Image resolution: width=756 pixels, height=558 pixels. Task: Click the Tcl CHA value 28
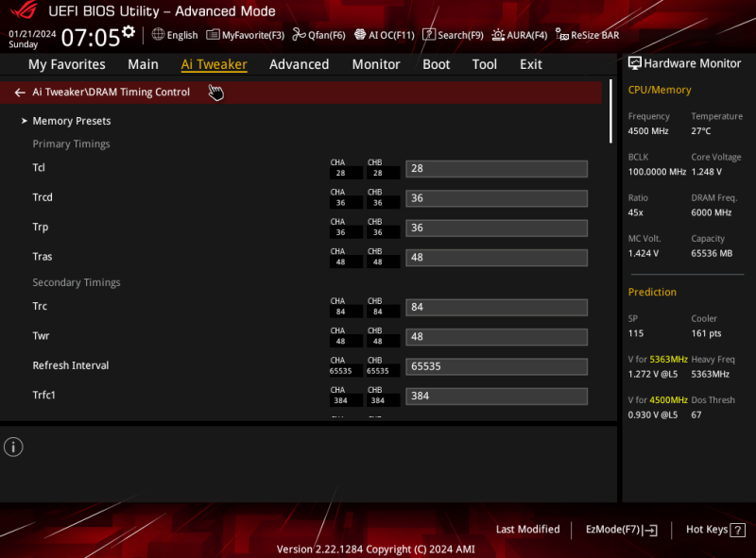[341, 173]
